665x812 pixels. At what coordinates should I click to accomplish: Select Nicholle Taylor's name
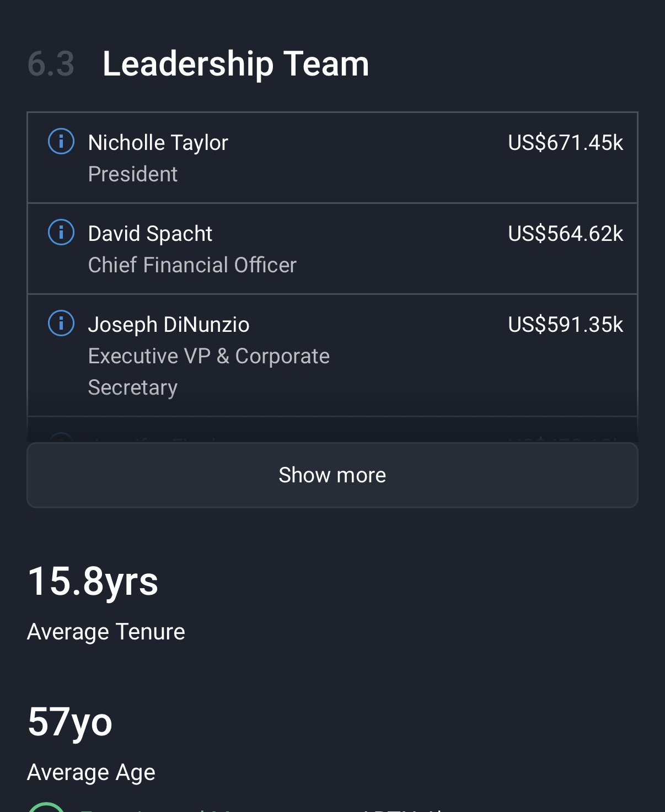click(x=158, y=143)
